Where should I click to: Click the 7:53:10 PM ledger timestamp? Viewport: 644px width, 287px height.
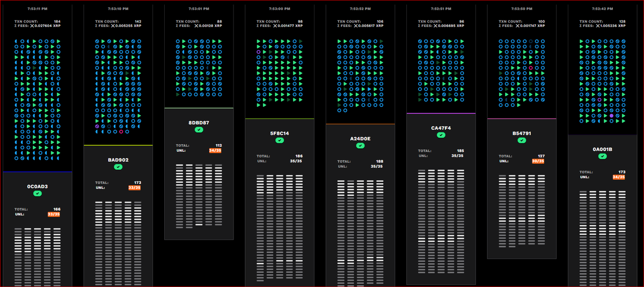click(118, 9)
